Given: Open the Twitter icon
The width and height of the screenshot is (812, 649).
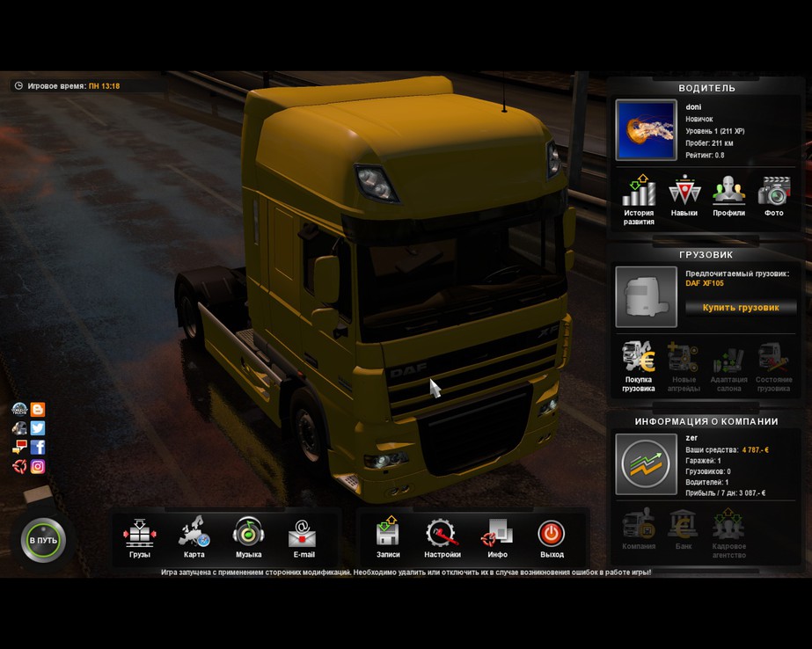Looking at the screenshot, I should [x=38, y=428].
